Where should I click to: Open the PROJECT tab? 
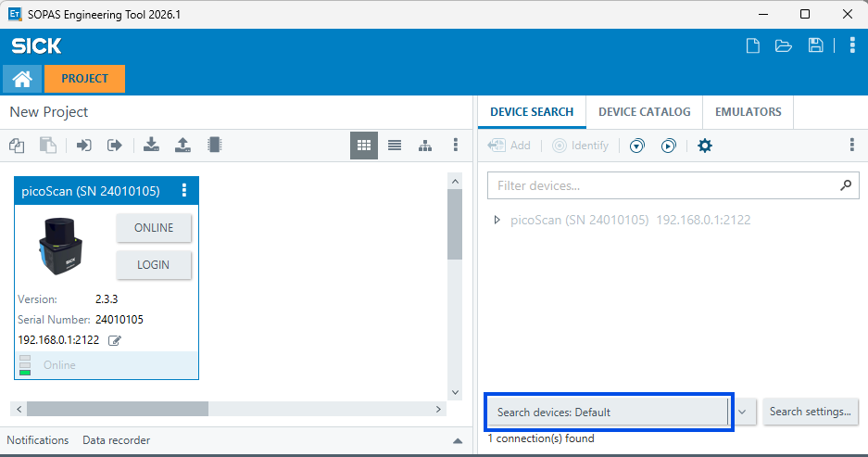[84, 79]
